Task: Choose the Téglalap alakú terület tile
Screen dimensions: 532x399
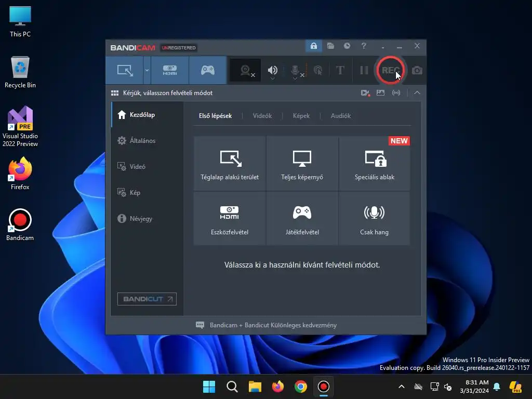Action: (230, 163)
